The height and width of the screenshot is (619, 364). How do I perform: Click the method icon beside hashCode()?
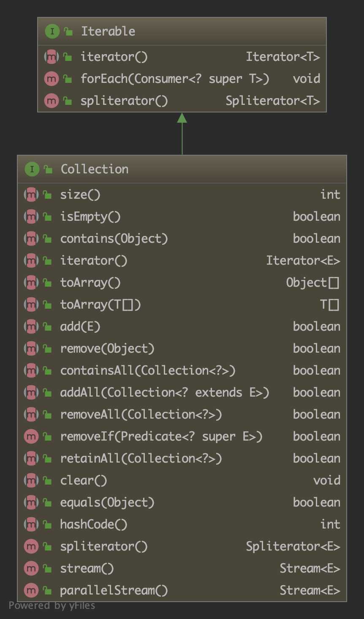tap(31, 524)
